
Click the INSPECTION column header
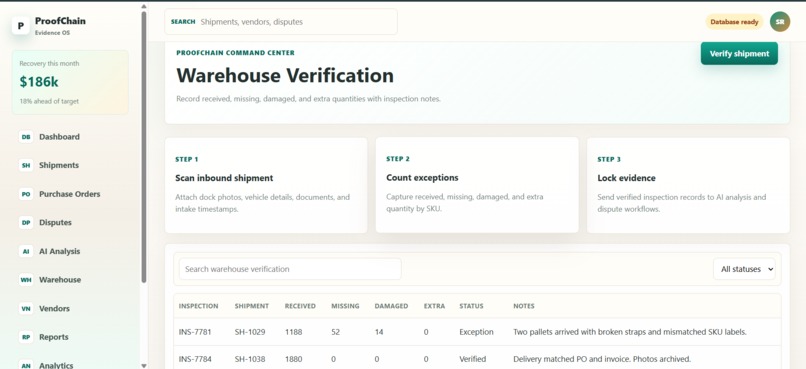[x=198, y=306]
